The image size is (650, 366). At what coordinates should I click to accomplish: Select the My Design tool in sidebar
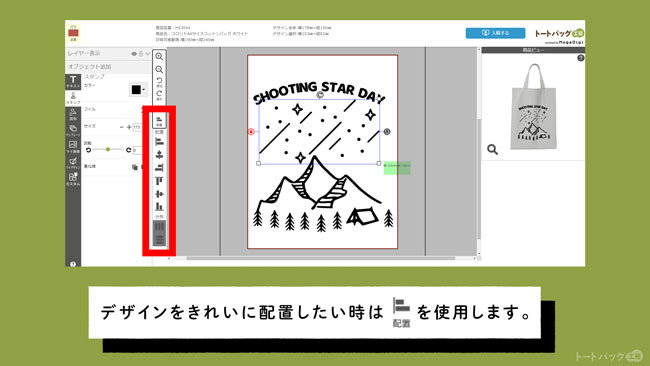point(73,163)
